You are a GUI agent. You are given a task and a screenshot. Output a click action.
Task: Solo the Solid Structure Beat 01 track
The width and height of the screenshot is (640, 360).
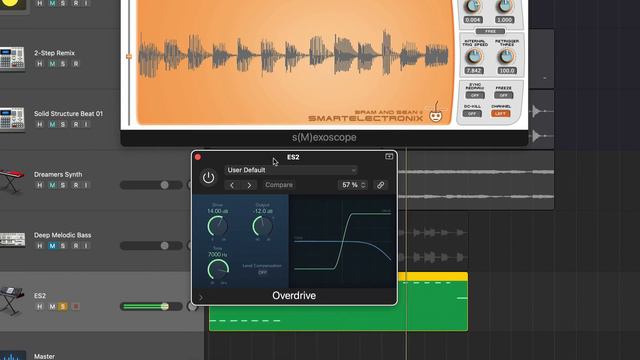point(63,124)
